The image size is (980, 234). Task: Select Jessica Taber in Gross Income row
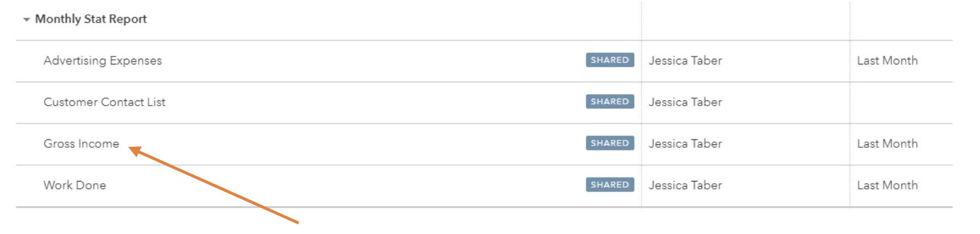tap(685, 144)
